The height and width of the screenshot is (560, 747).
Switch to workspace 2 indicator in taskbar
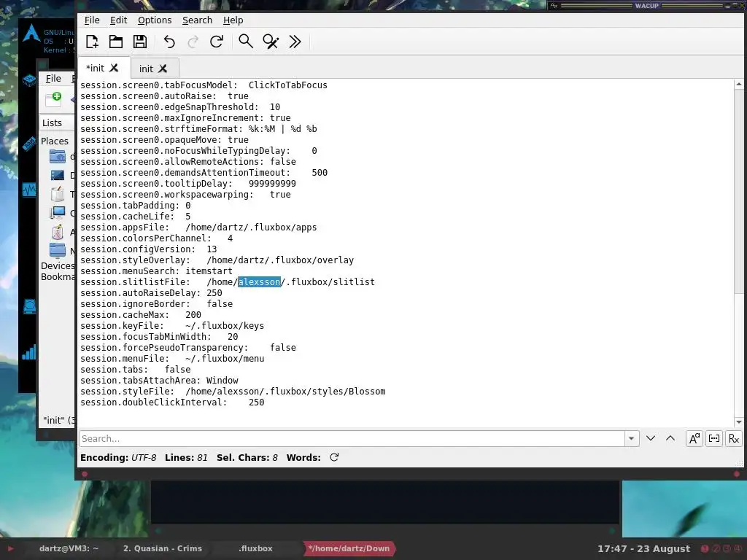tap(716, 548)
